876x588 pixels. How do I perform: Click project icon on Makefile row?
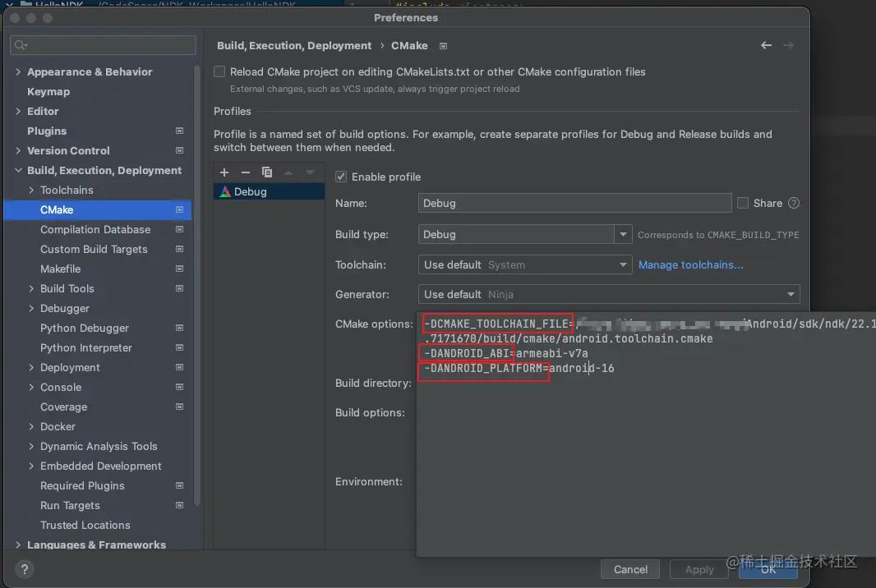(x=179, y=269)
